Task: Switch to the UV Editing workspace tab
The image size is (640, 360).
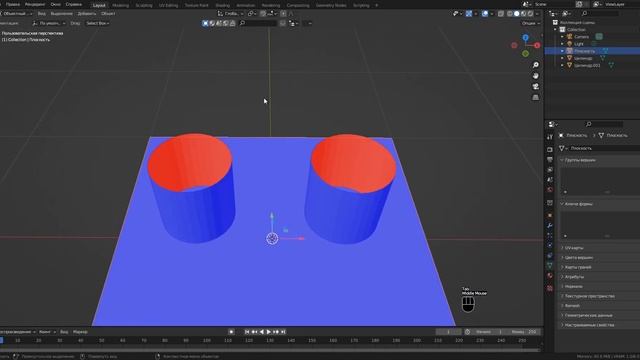Action: tap(169, 5)
